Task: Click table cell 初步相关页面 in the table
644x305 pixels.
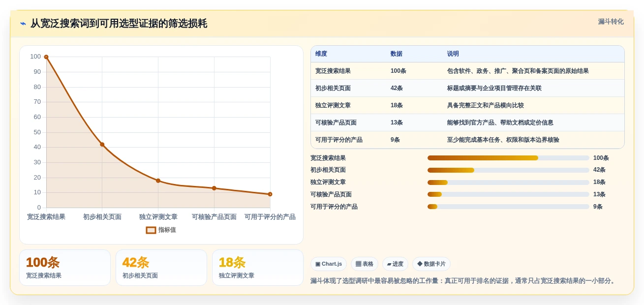Action: pyautogui.click(x=333, y=88)
